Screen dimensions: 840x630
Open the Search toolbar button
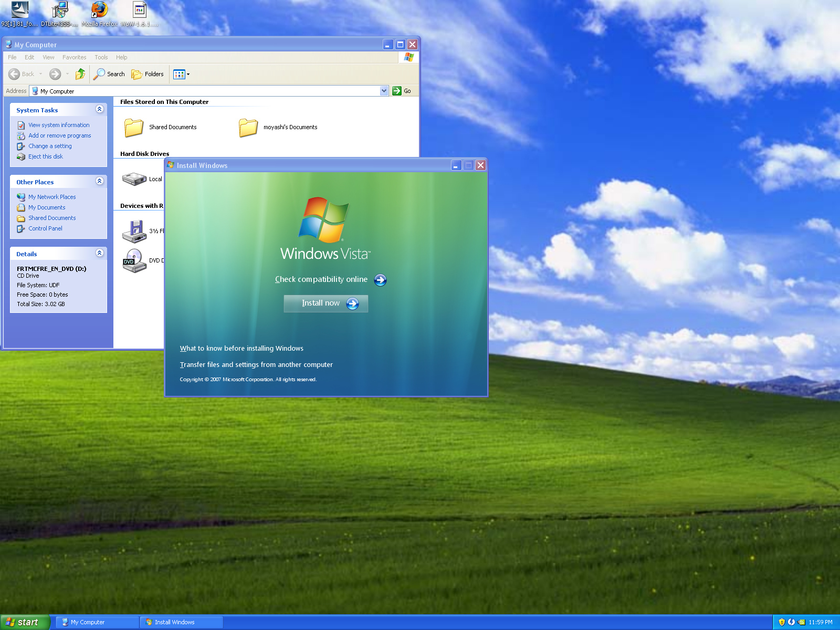click(x=109, y=74)
